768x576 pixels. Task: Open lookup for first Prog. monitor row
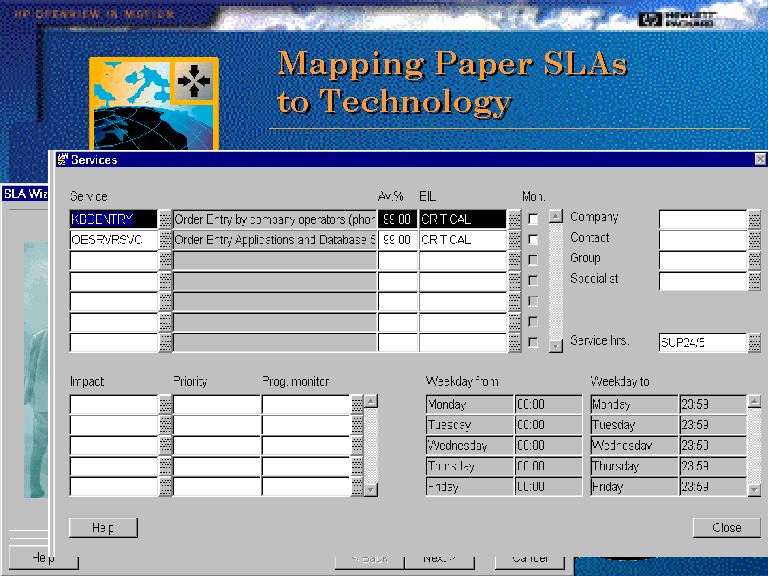point(356,404)
